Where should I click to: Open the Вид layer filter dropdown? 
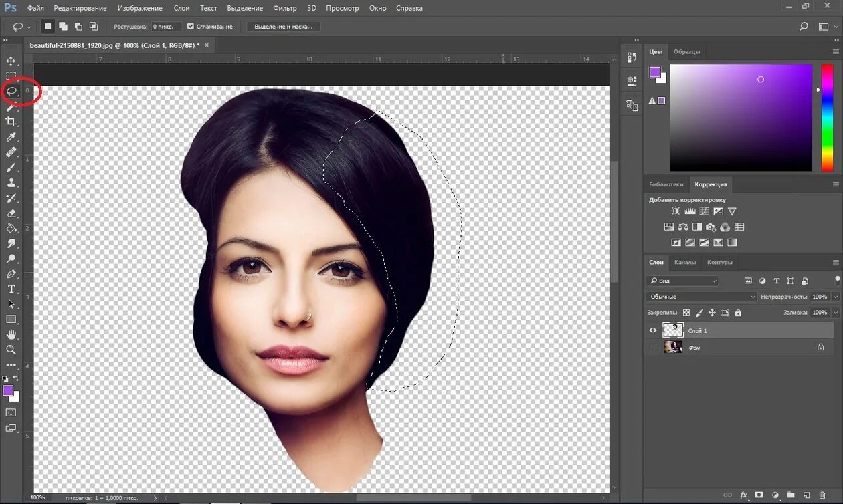(682, 281)
